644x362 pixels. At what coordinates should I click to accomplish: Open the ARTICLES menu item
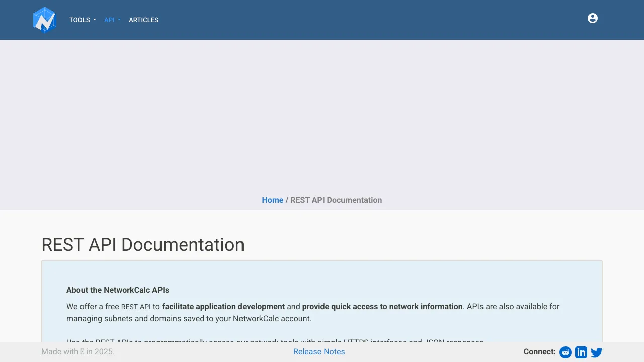(143, 20)
